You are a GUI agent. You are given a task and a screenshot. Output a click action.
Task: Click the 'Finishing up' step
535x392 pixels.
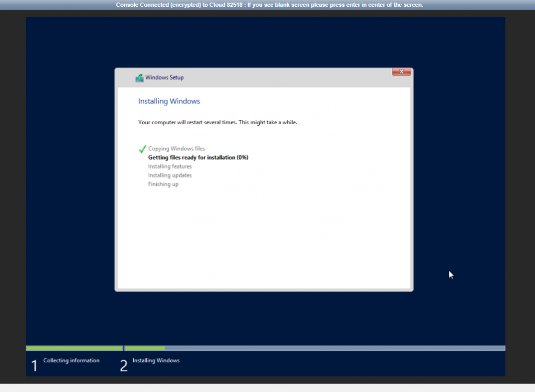(x=163, y=184)
